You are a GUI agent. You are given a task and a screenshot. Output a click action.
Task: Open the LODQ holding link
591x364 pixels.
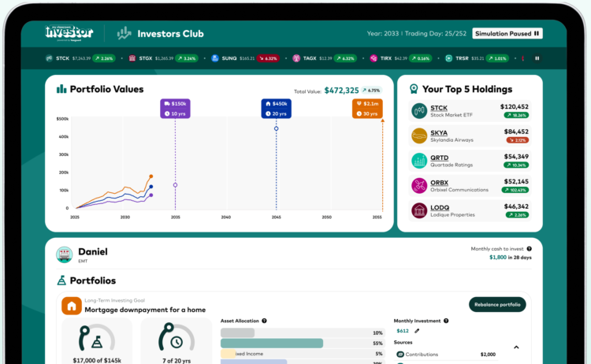[x=440, y=207]
